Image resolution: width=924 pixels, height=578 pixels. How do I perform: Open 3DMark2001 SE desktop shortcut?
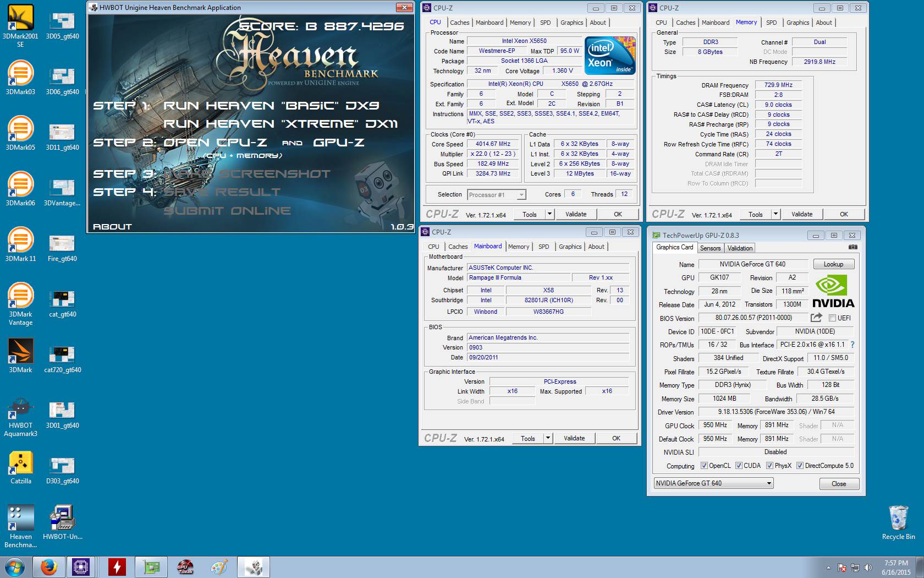(20, 25)
